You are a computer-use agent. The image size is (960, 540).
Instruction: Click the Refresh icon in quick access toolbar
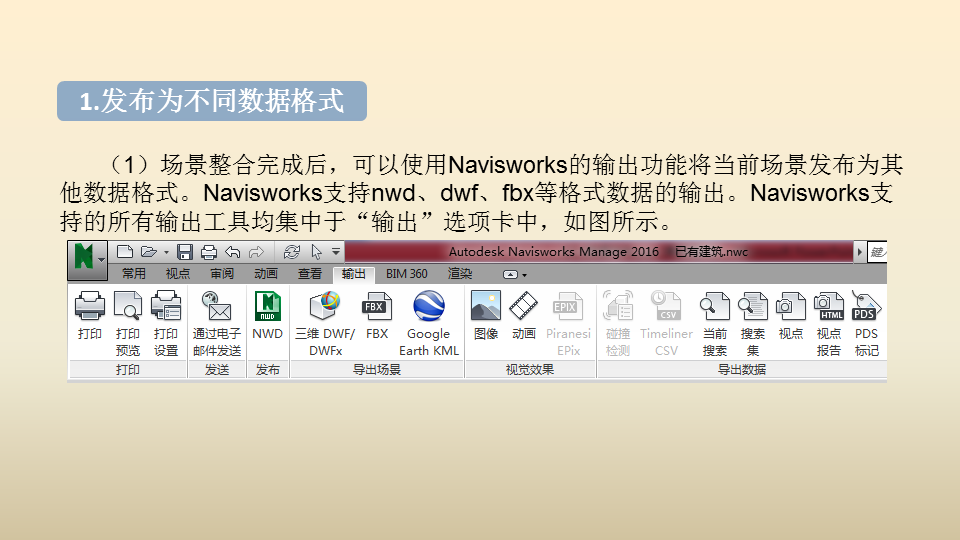coord(292,252)
